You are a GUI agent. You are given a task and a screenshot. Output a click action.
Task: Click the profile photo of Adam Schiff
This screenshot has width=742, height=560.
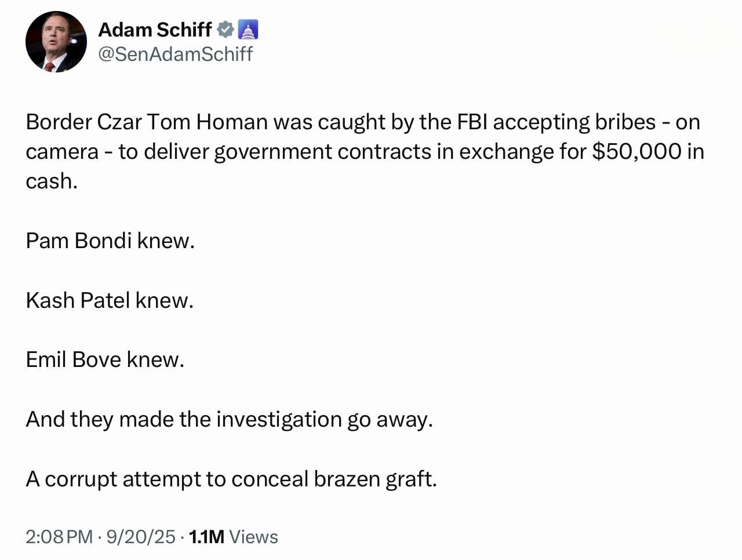click(x=56, y=42)
